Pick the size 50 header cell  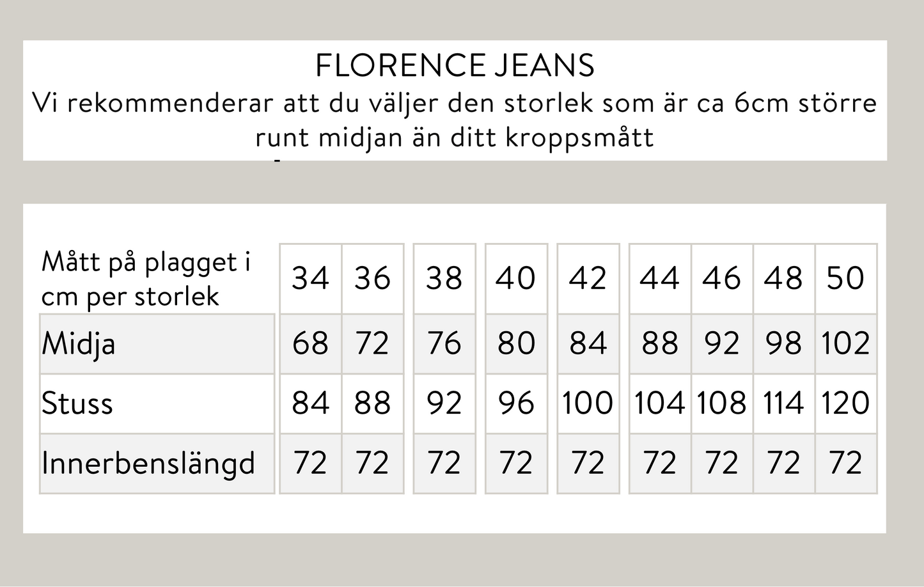(845, 278)
